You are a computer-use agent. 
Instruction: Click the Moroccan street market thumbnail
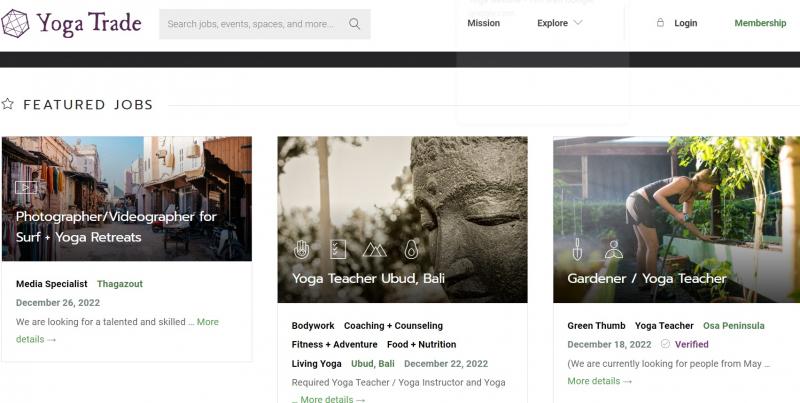(127, 198)
